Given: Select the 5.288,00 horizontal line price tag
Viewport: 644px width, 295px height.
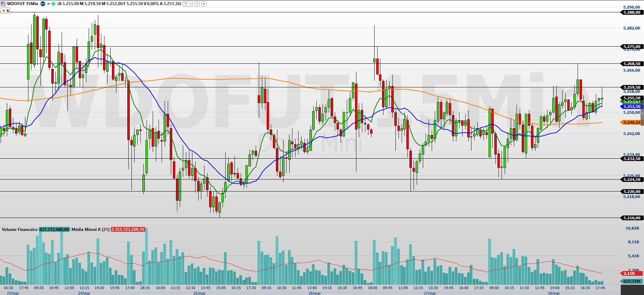Looking at the screenshot, I should (632, 12).
